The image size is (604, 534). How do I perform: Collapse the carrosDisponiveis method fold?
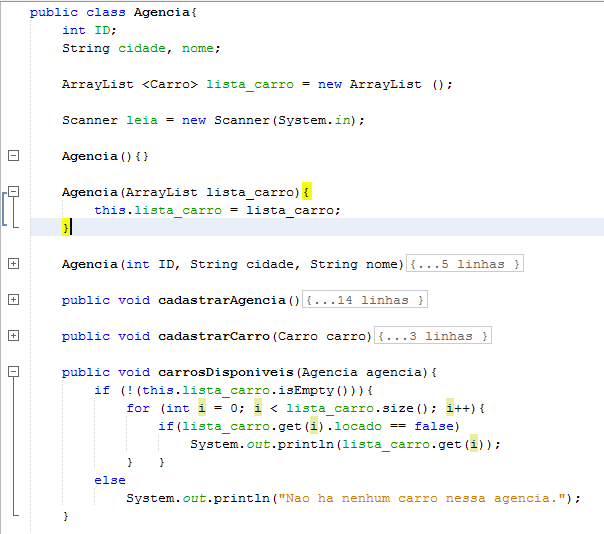[13, 371]
